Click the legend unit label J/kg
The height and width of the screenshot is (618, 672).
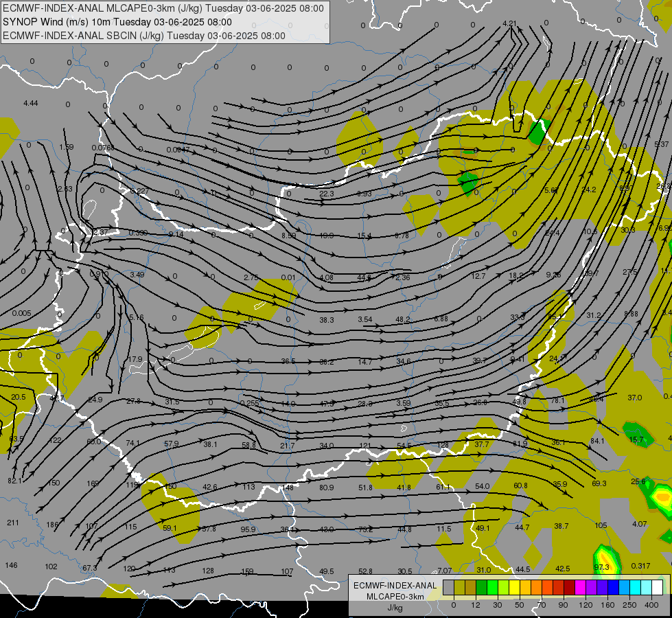coord(395,608)
